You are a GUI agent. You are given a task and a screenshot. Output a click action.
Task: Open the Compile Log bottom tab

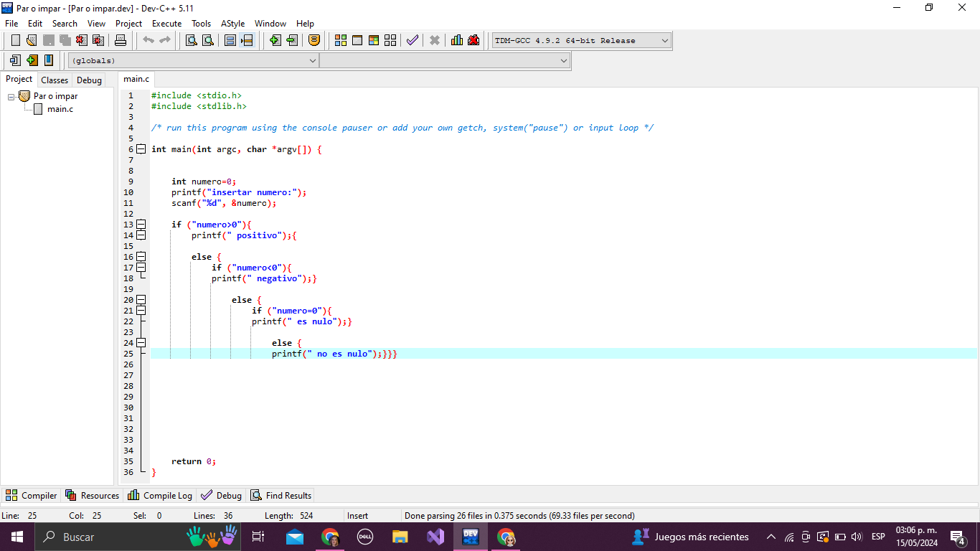[x=160, y=495]
